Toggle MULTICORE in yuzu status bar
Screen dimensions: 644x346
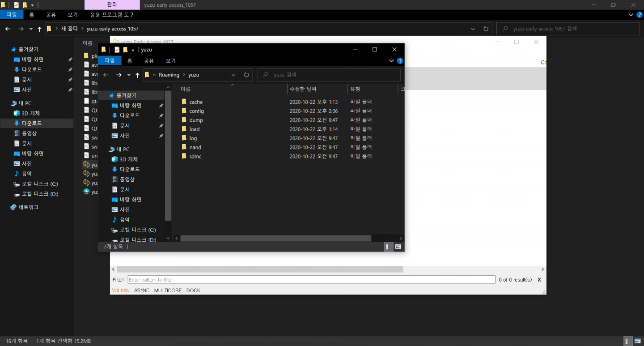coord(168,290)
